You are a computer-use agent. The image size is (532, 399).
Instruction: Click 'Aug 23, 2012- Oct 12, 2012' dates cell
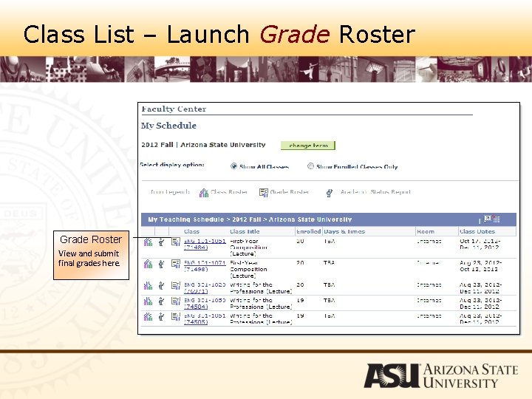[480, 266]
